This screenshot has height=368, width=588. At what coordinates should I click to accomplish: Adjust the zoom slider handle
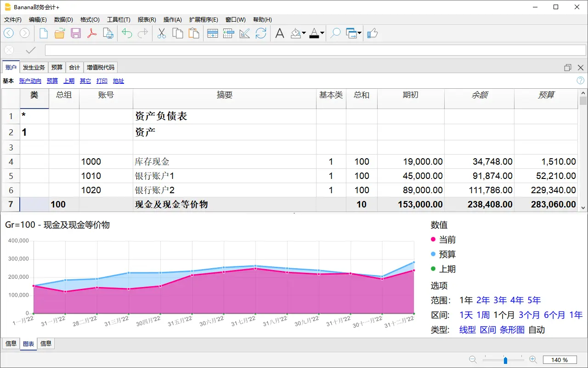tap(505, 360)
